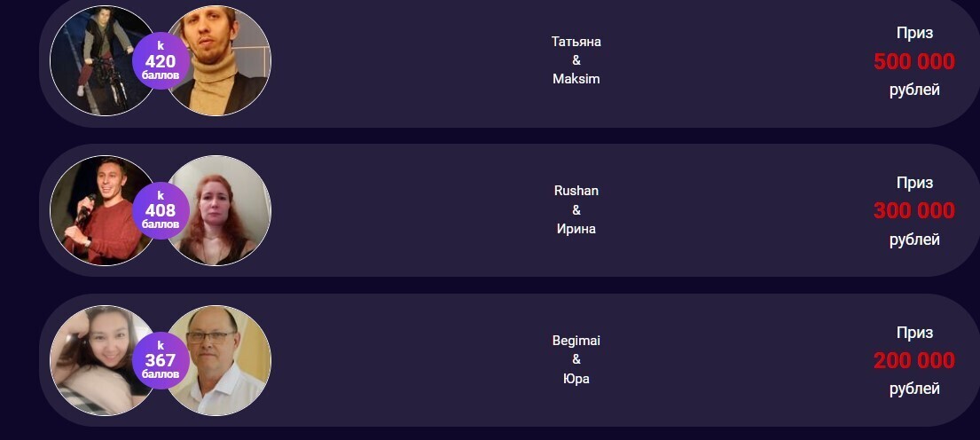The width and height of the screenshot is (980, 440).
Task: Click the name Rushan
Action: pyautogui.click(x=576, y=191)
